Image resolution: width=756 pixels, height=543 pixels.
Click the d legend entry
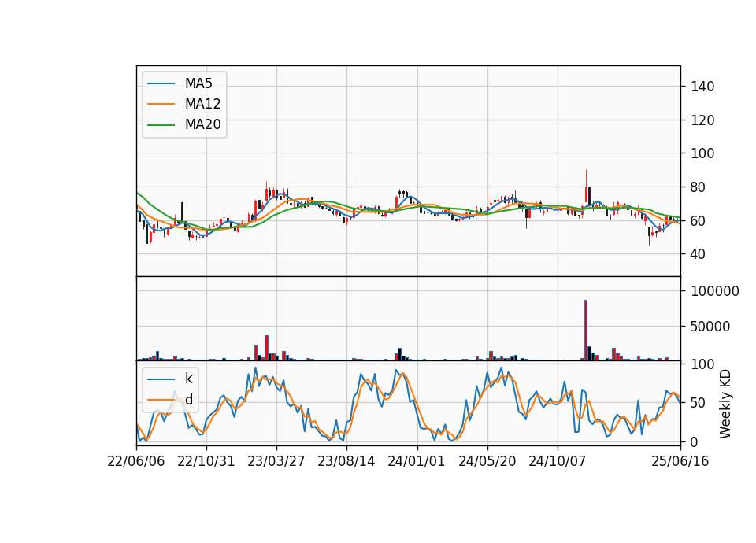pos(170,400)
